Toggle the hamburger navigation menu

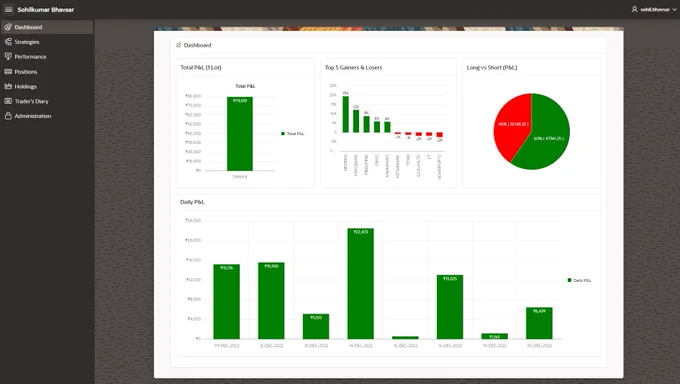click(x=9, y=9)
